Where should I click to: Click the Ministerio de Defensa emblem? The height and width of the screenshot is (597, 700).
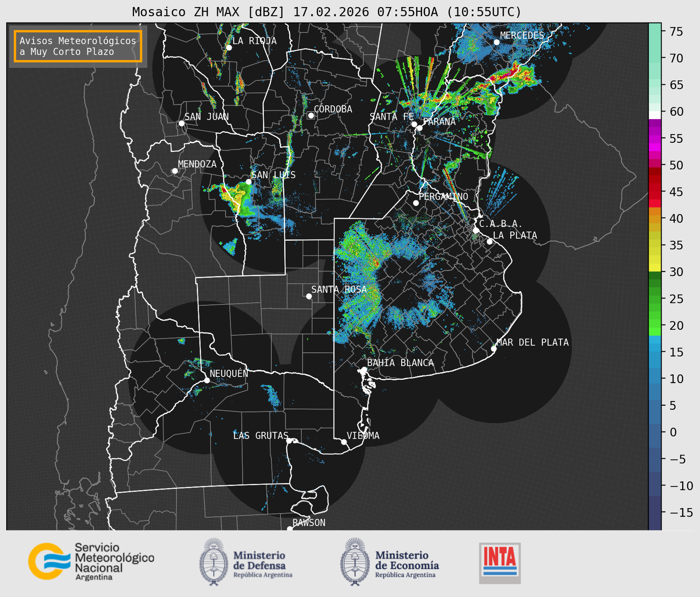point(214,562)
